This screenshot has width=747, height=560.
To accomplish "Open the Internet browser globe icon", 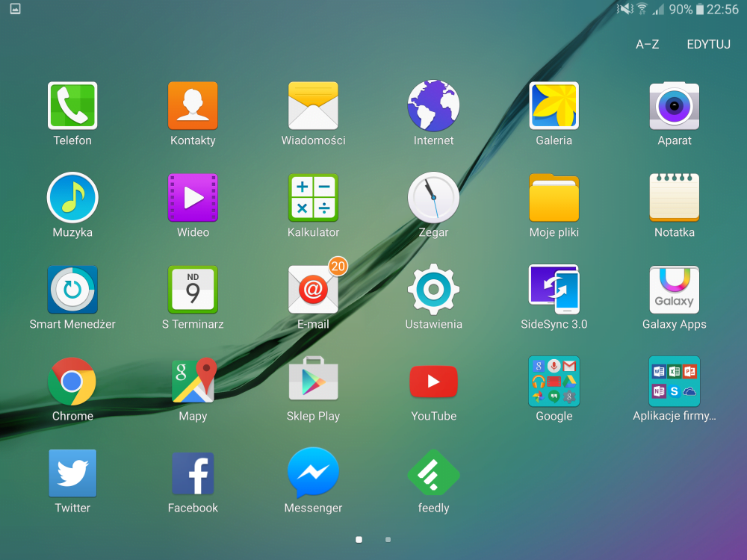I will coord(433,106).
